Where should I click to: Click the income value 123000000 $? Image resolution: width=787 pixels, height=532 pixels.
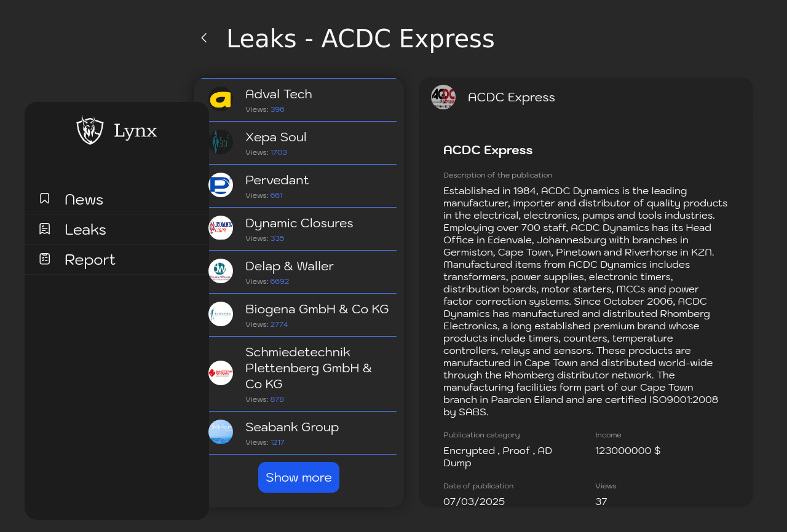(x=628, y=450)
